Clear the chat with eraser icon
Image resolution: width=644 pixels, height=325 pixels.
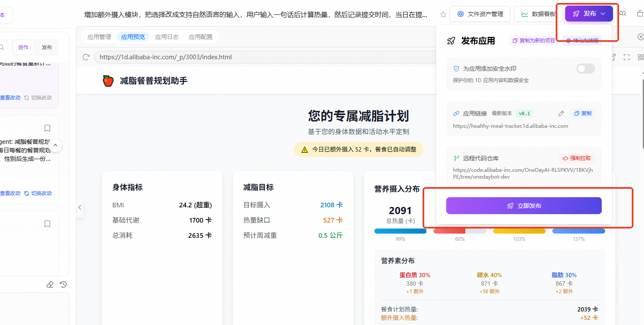[50, 284]
